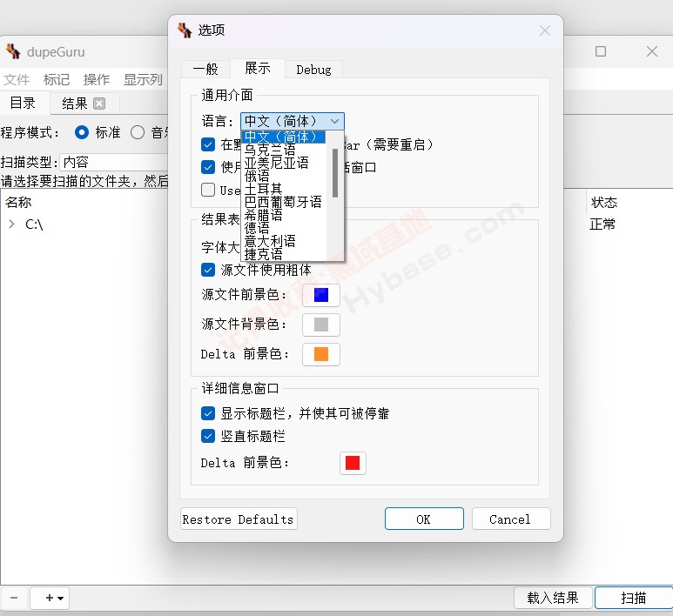Open the 操作 menu
673x616 pixels.
coord(97,79)
